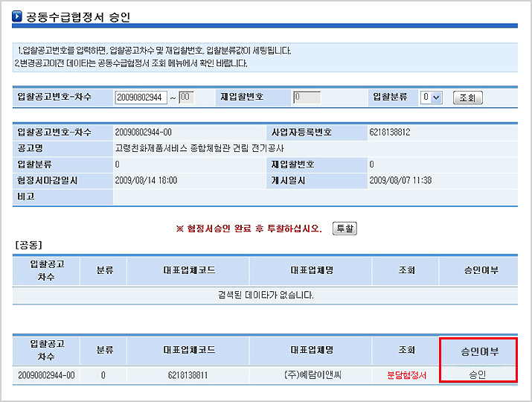This screenshot has width=532, height=402.
Task: Click the arrow icon beside the 공동수급협정서 승인 title
Action: pos(17,16)
